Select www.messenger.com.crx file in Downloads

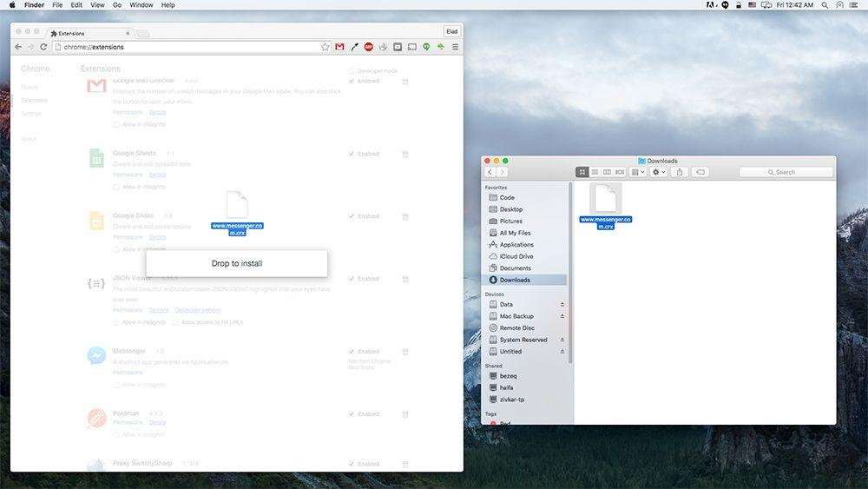pyautogui.click(x=605, y=206)
